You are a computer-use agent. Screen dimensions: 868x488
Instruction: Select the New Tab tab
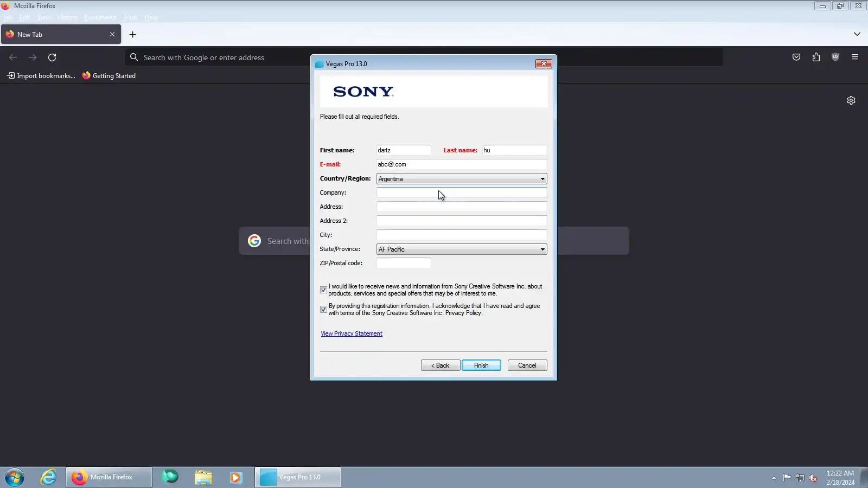coord(60,34)
